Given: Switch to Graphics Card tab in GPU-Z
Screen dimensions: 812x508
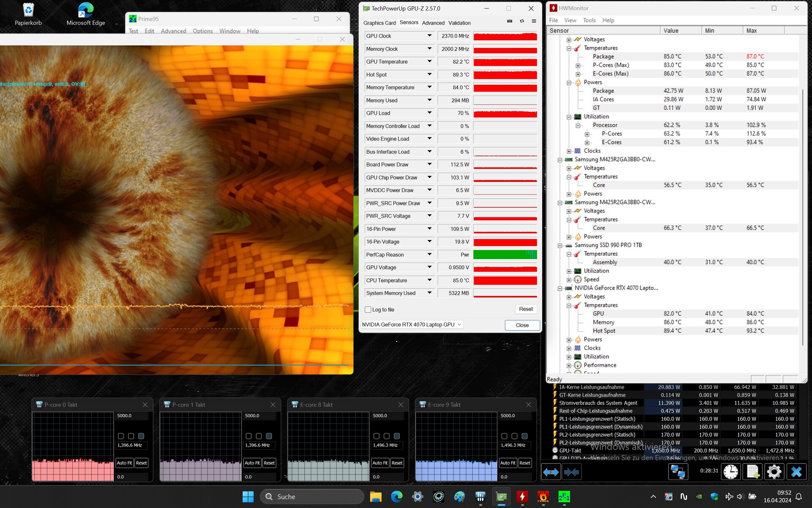Looking at the screenshot, I should [379, 23].
